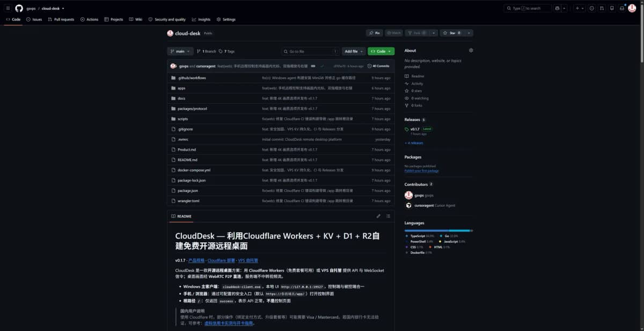Open the main branch dropdown
The width and height of the screenshot is (644, 331).
(180, 51)
